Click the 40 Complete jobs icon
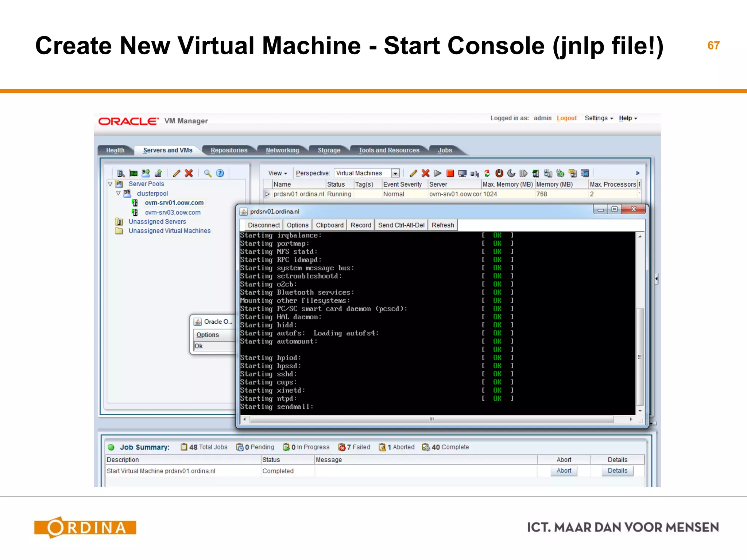 426,447
